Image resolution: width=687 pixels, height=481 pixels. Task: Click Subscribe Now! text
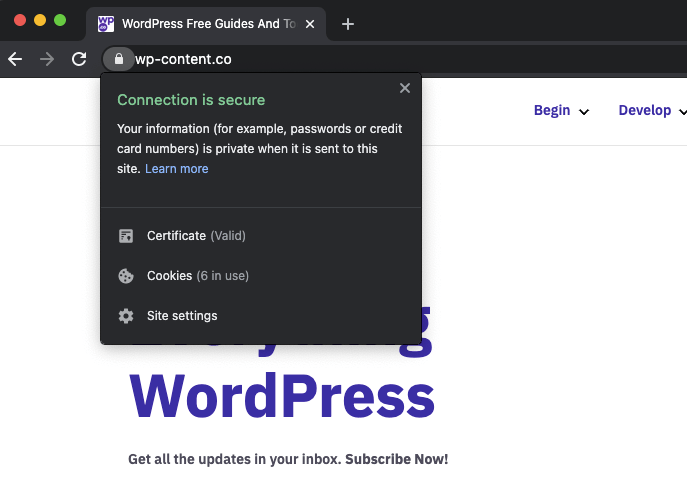click(397, 459)
